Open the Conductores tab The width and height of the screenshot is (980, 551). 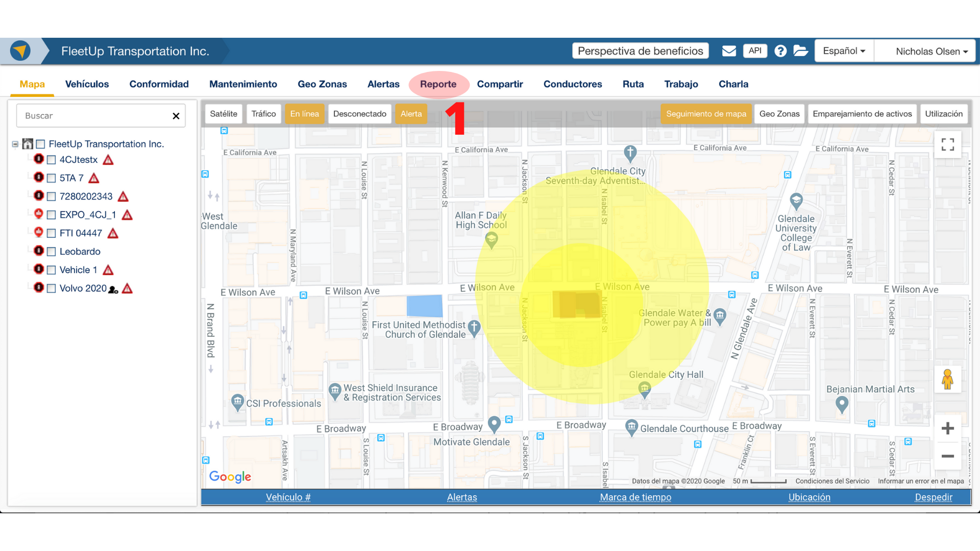pyautogui.click(x=573, y=84)
